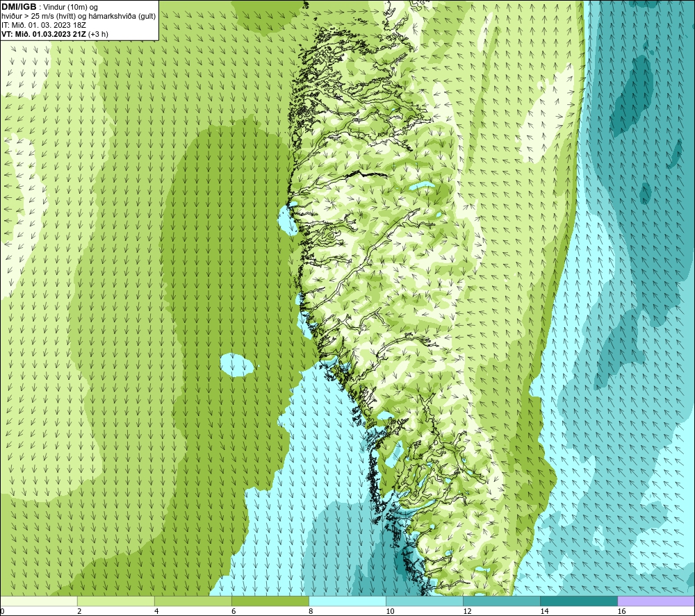Click the scale label "10"
The image size is (695, 616).
(390, 611)
